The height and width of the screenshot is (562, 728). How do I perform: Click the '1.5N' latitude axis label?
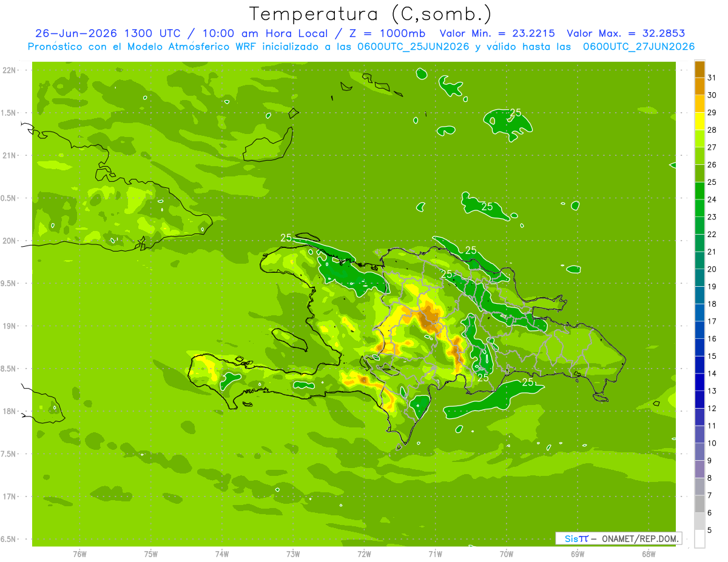(9, 113)
